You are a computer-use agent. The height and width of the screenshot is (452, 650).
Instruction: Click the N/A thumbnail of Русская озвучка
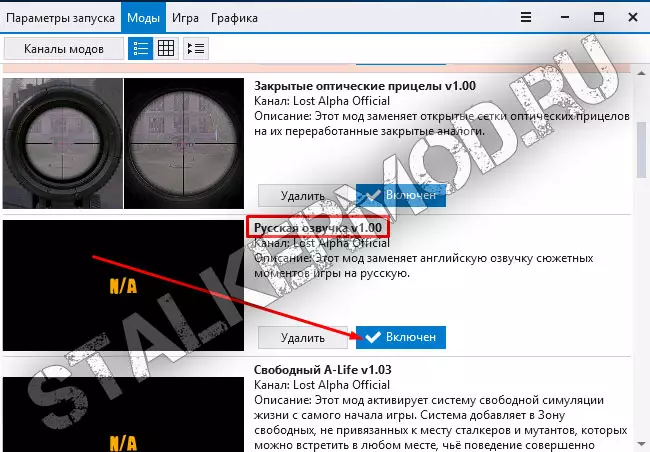click(x=124, y=285)
